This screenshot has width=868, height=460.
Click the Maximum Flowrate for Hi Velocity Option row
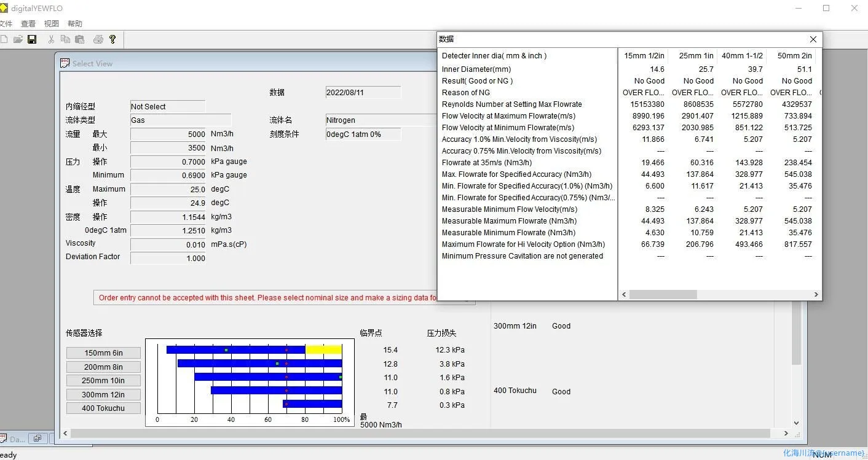coord(523,244)
